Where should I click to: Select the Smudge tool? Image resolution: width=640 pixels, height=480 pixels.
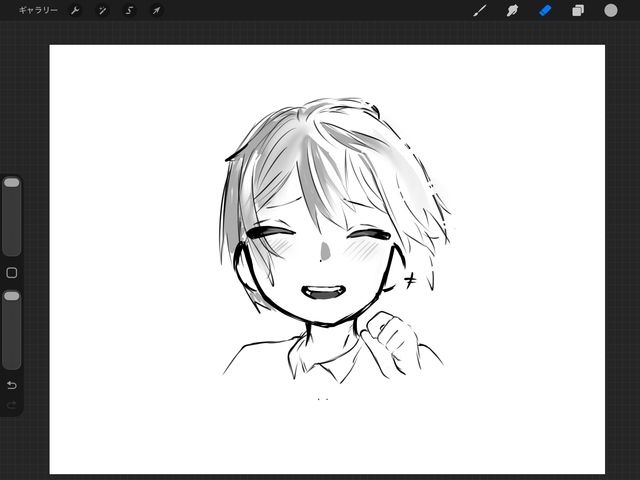point(513,10)
